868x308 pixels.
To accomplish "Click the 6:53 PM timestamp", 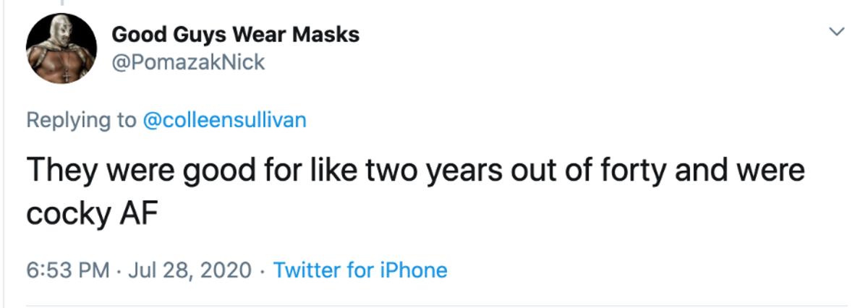I will (x=68, y=270).
